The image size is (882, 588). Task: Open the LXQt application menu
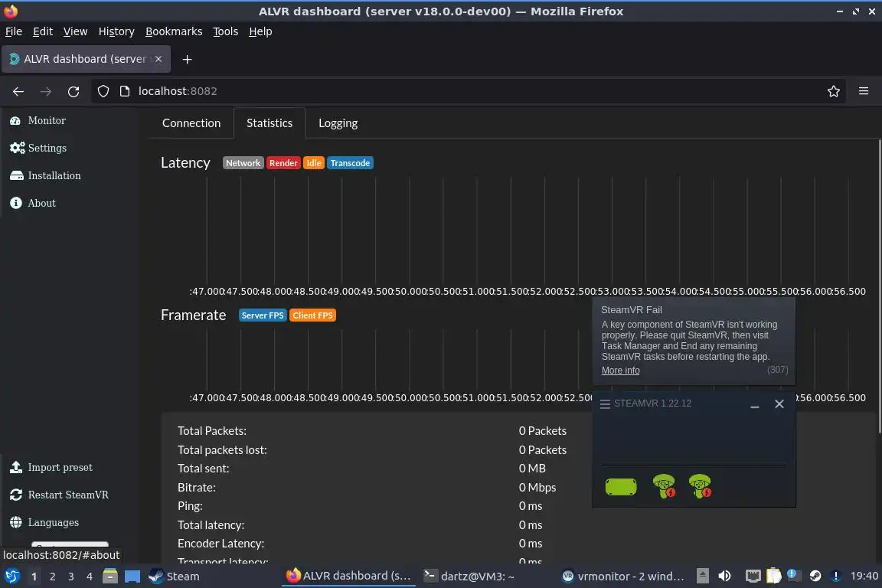pyautogui.click(x=11, y=577)
